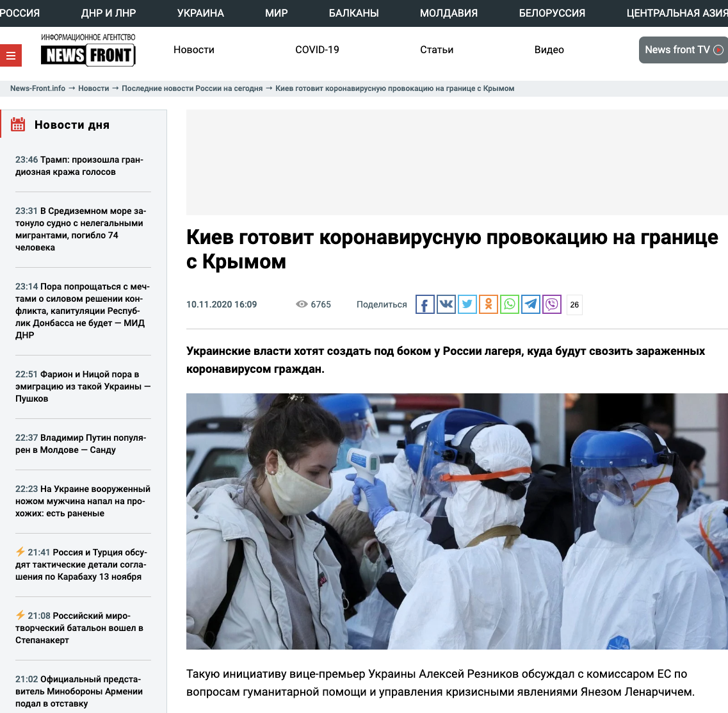
Task: Open 22:37 Путин популярен в Молдове news
Action: click(x=81, y=443)
